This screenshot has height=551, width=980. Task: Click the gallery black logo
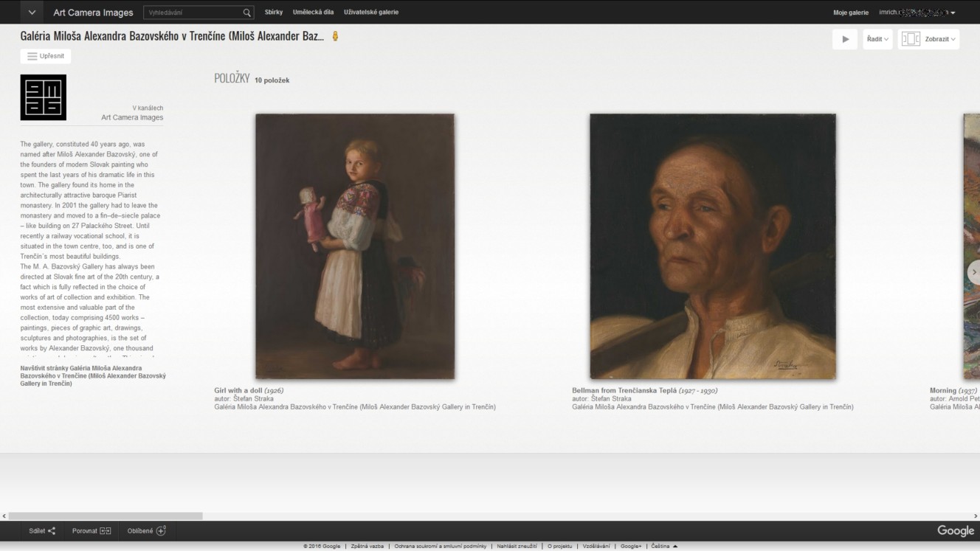pos(44,97)
